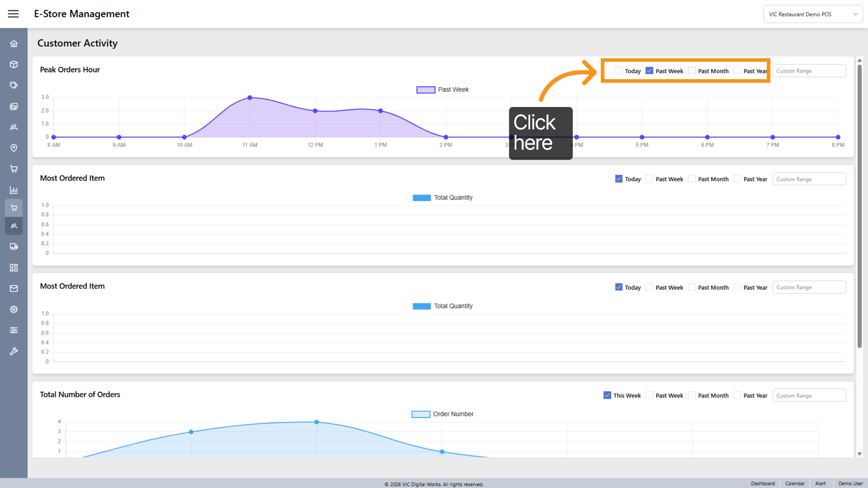Open the wrench tools icon in sidebar
The height and width of the screenshot is (488, 868).
pos(14,351)
